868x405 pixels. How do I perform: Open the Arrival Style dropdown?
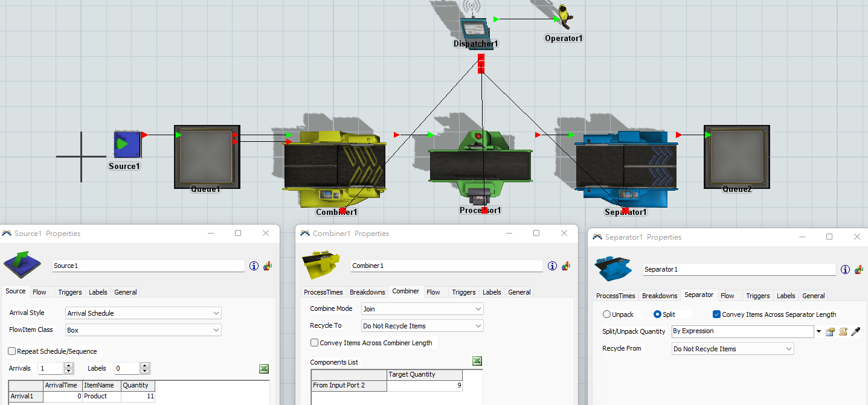(x=143, y=313)
